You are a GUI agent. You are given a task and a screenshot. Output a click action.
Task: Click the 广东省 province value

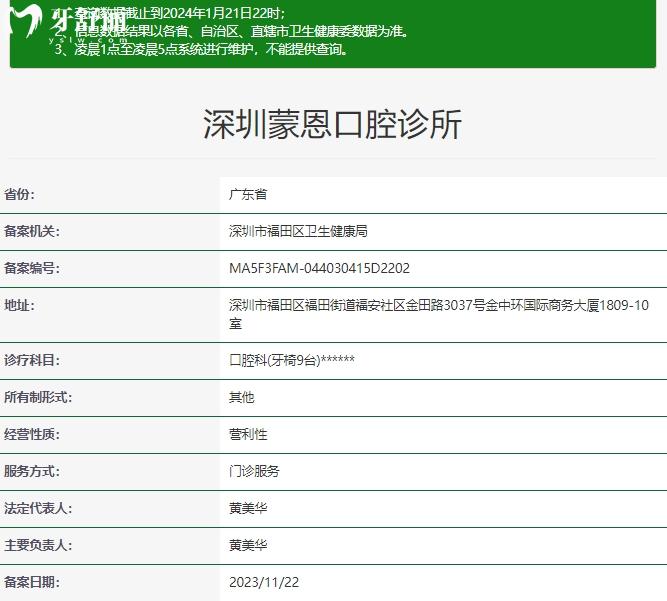coord(248,194)
